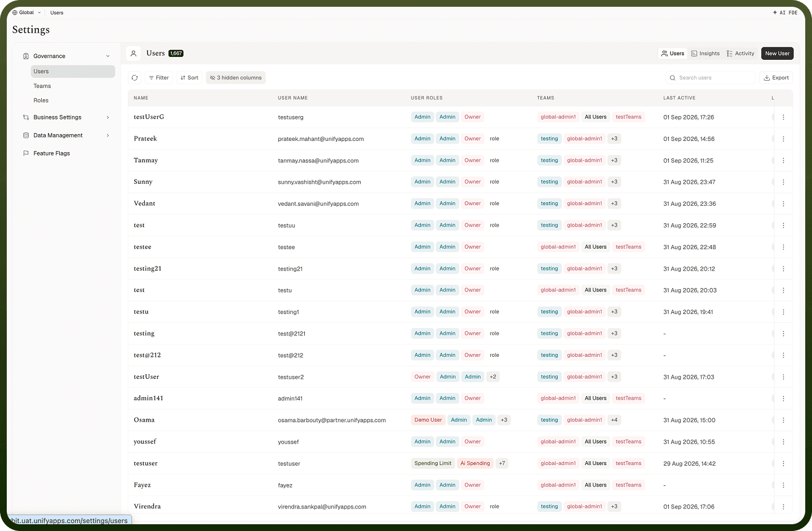Click the Last Active column header
This screenshot has height=531, width=812.
[679, 98]
